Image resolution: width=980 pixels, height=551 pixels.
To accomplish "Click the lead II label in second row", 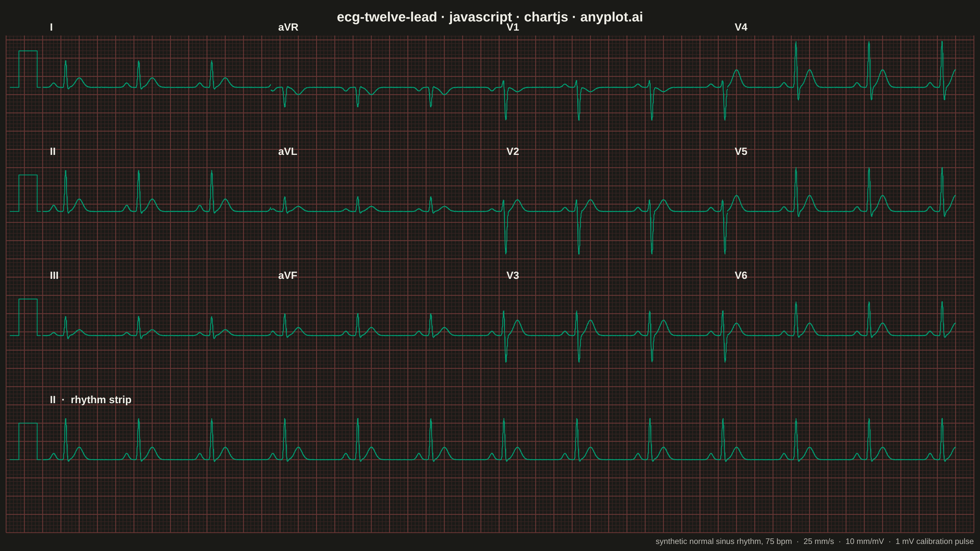I will tap(52, 151).
